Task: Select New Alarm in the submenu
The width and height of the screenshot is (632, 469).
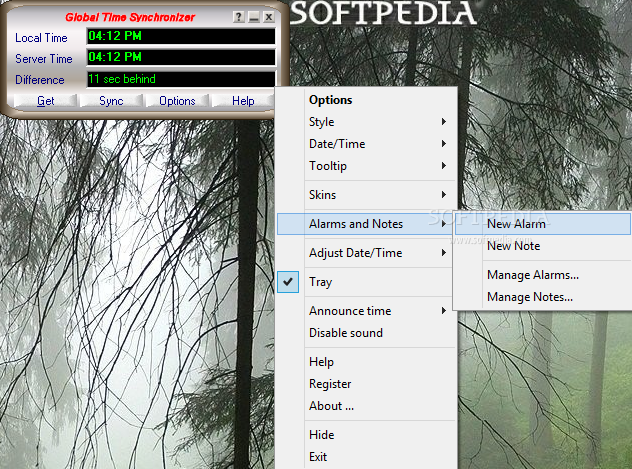Action: coord(543,224)
